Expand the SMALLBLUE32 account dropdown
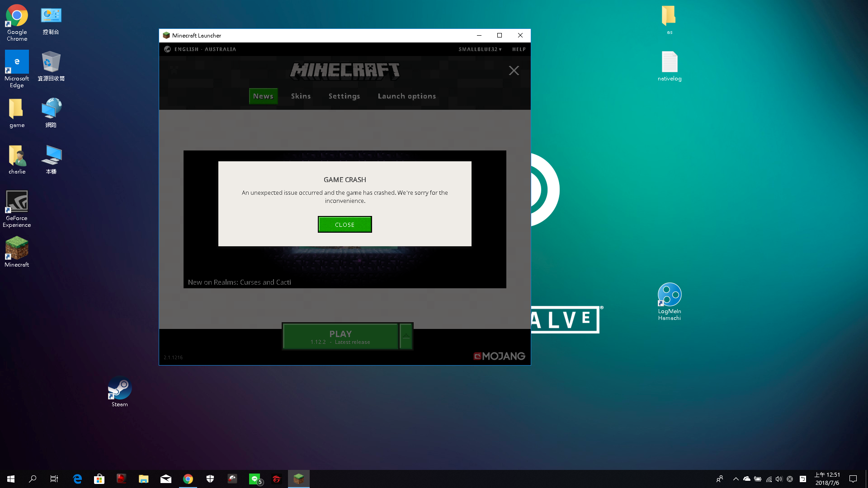 click(x=480, y=49)
